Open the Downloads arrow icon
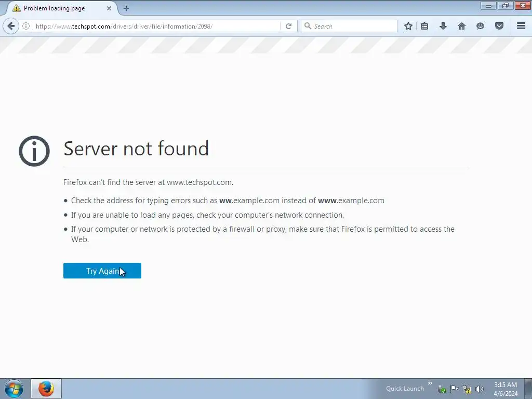 443,26
